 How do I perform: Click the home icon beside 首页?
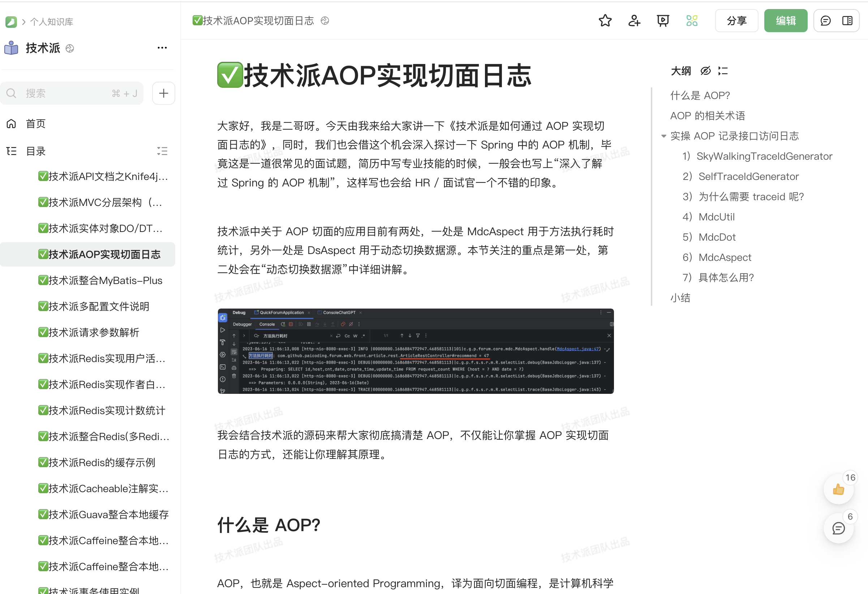coord(11,123)
